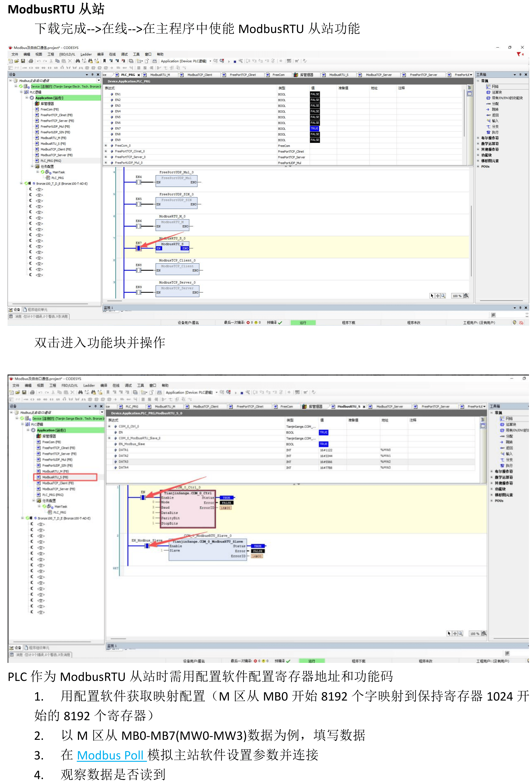Click the %MW0 address cell
The image size is (532, 783).
(x=386, y=450)
